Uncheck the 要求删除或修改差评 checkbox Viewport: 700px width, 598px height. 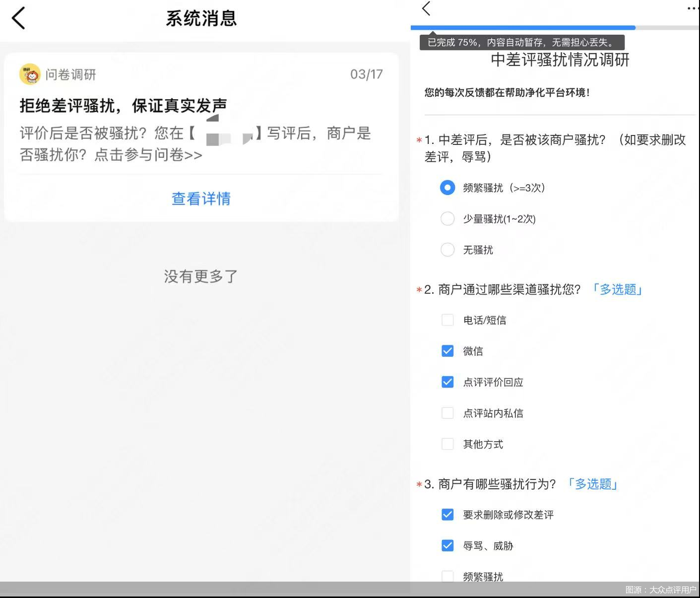[x=447, y=515]
